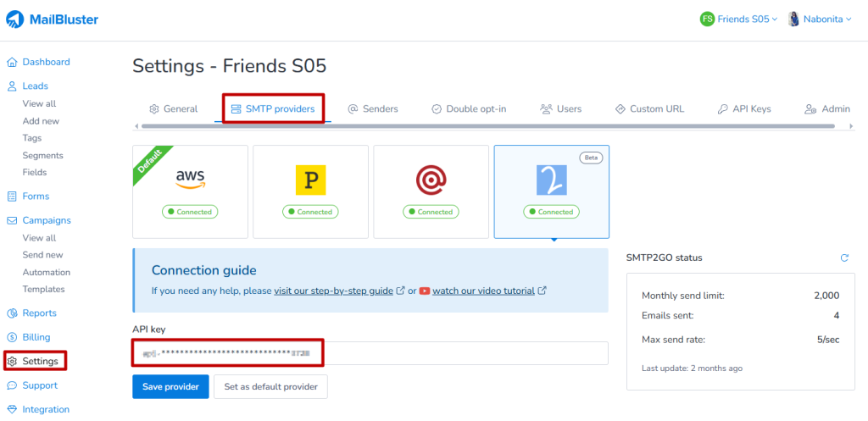Open Campaigns section in sidebar
The width and height of the screenshot is (868, 421).
(47, 221)
